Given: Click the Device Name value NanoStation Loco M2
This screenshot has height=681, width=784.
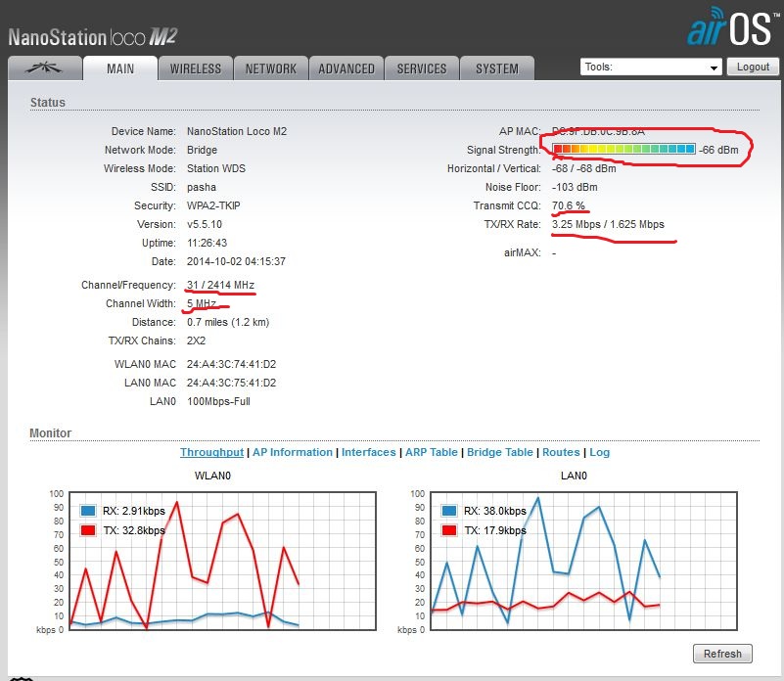Looking at the screenshot, I should [237, 131].
